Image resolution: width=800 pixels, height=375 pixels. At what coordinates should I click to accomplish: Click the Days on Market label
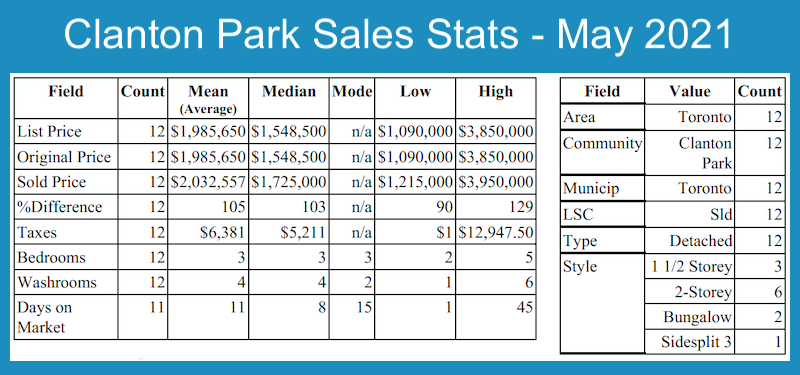coord(44,317)
